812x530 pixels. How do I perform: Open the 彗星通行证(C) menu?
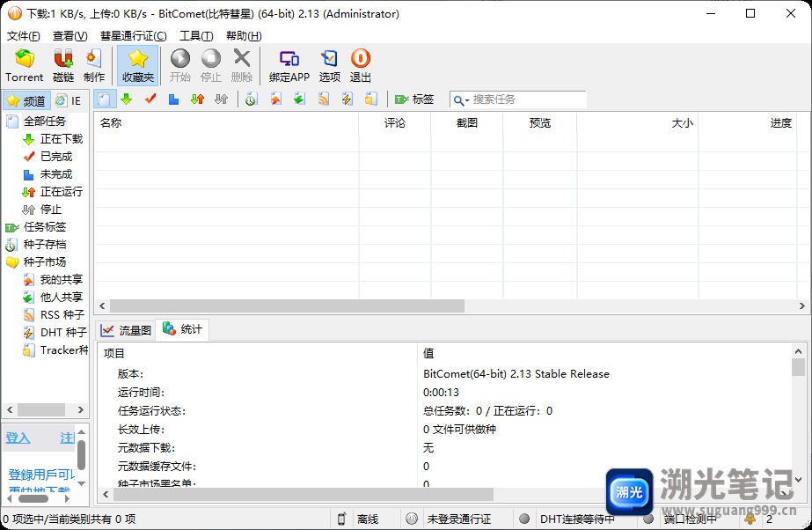point(134,36)
